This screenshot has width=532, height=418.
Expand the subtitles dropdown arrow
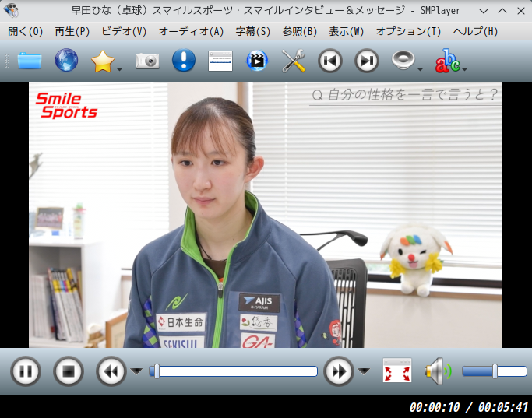464,69
